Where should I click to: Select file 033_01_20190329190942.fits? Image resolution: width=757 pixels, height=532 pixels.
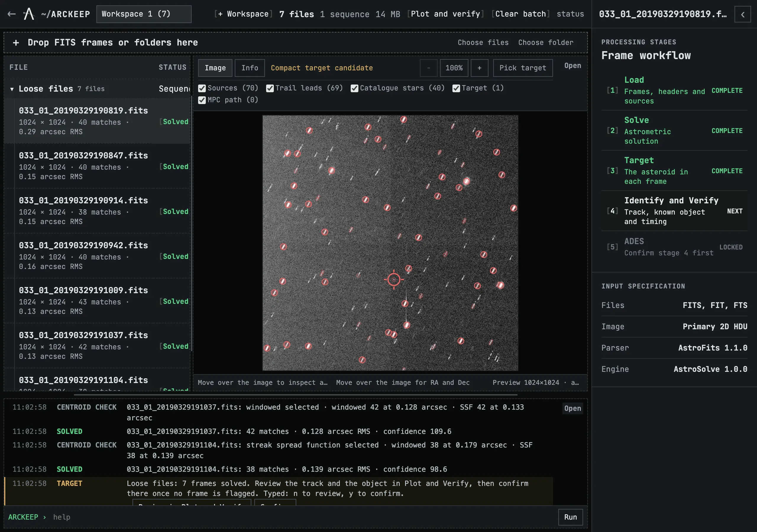pos(97,256)
